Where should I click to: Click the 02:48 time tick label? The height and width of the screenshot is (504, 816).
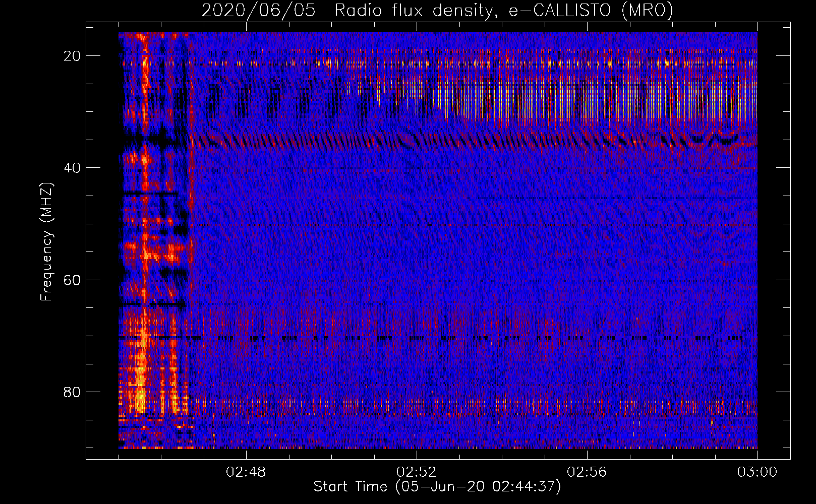coord(246,472)
